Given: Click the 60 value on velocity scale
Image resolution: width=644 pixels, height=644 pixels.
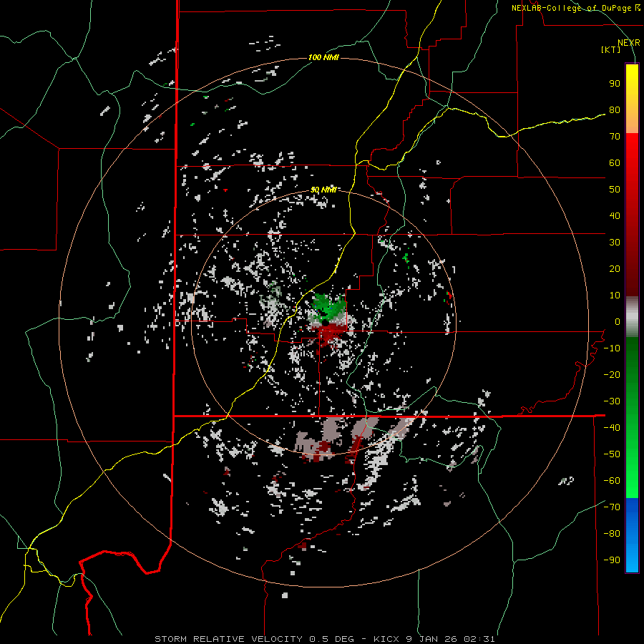Looking at the screenshot, I should click(x=615, y=163).
